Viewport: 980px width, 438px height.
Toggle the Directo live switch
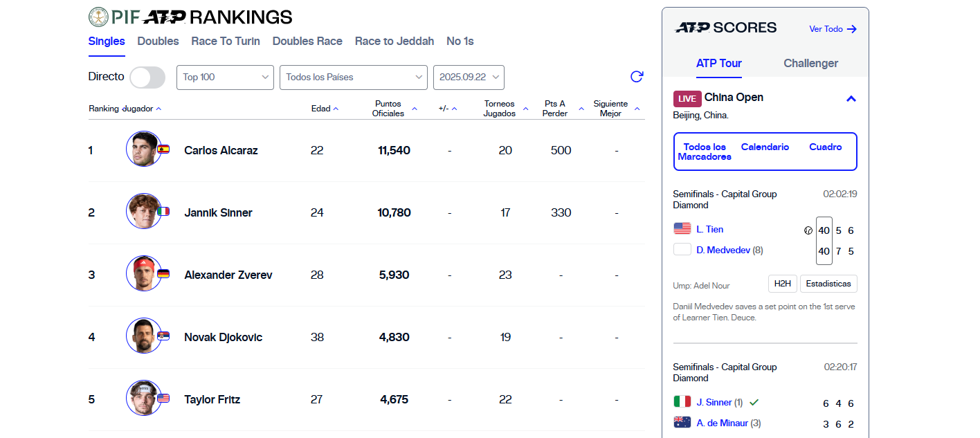click(x=147, y=77)
